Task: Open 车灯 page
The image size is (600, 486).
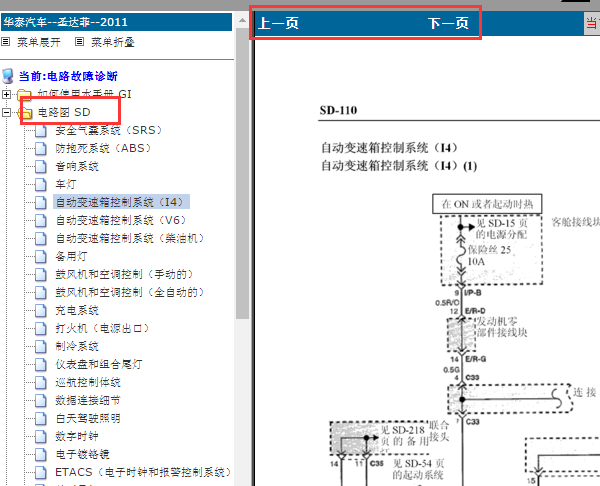Action: click(66, 184)
